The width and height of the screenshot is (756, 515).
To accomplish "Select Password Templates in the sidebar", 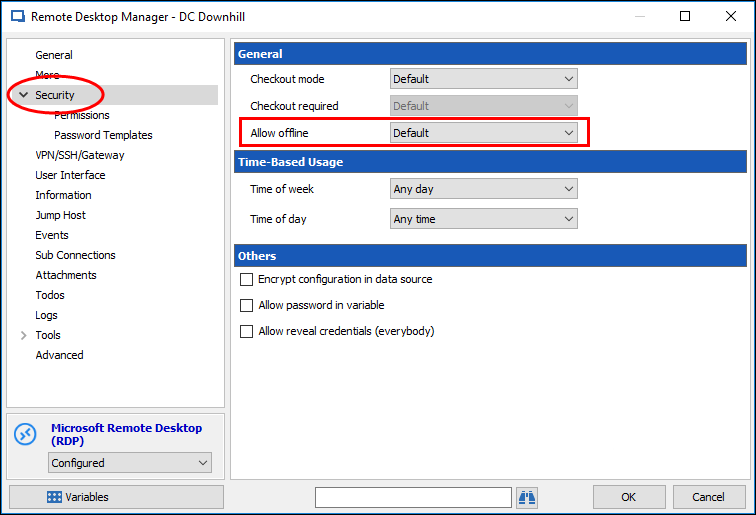I will [x=103, y=135].
